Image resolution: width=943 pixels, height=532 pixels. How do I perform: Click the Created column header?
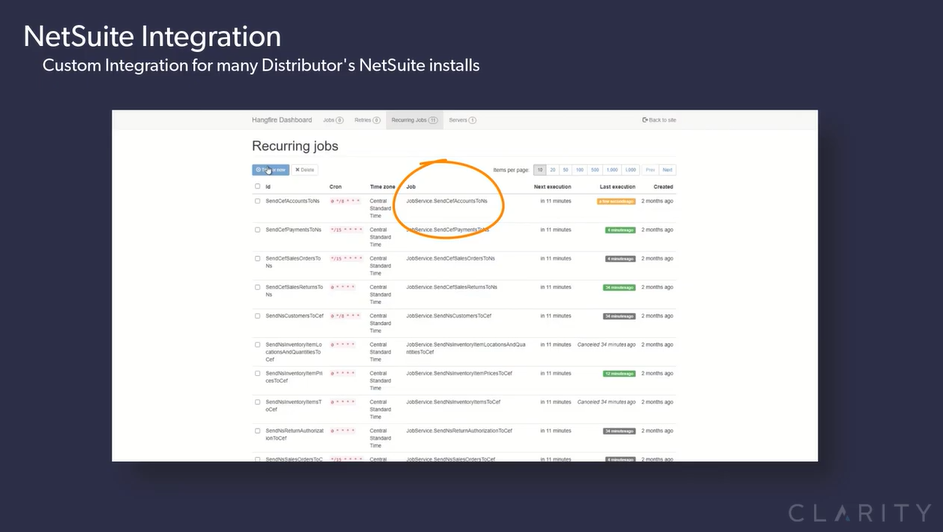(663, 187)
